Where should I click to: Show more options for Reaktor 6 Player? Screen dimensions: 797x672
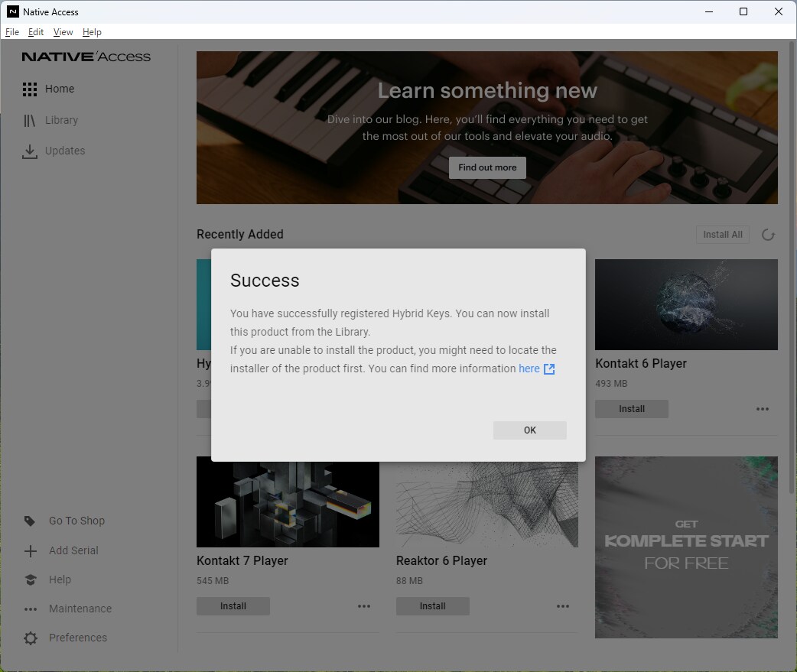click(x=563, y=606)
